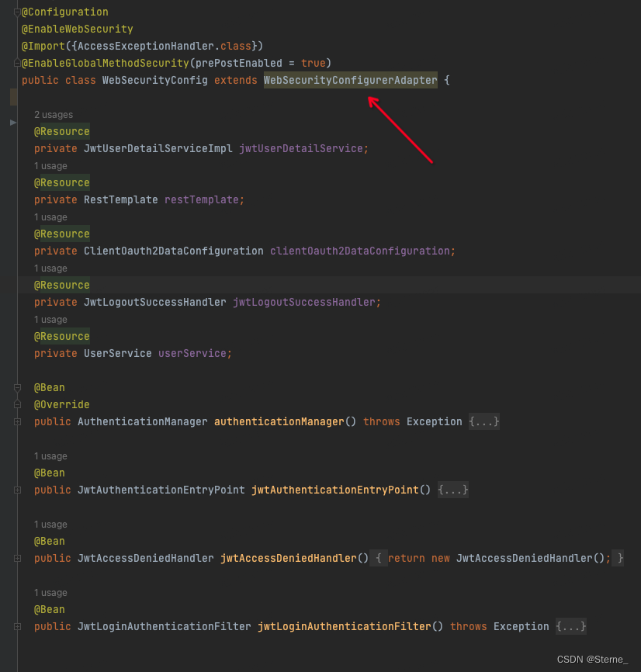Click the overriding-method gutter icon beside authenticationManager
Screen dimensions: 641x672
click(x=17, y=404)
